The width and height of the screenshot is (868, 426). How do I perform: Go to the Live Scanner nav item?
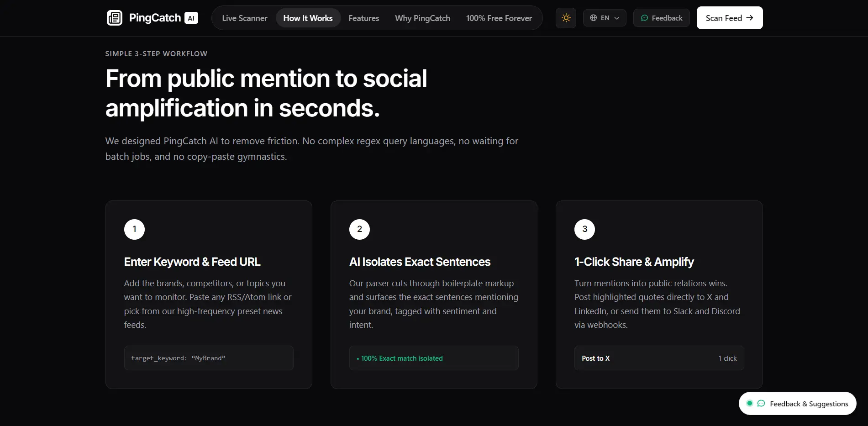[245, 18]
